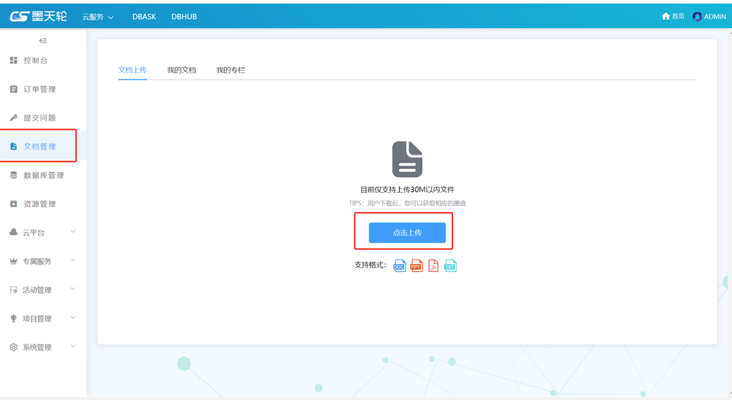Viewport: 732px width, 400px height.
Task: Click the text 目前仅支持上传30M以内文件
Action: [407, 189]
